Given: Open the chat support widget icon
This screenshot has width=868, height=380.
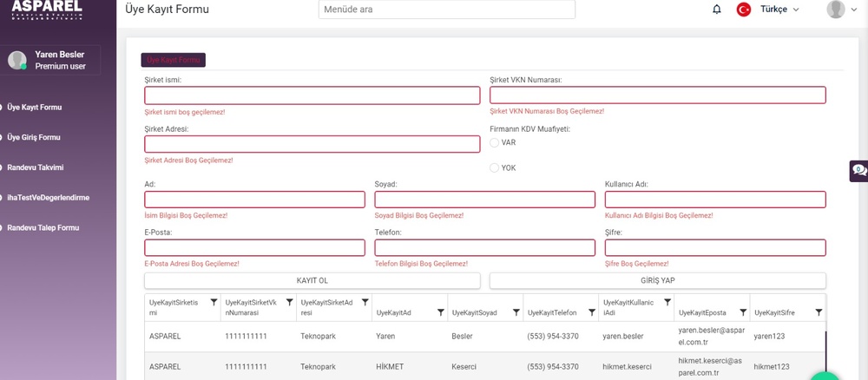Looking at the screenshot, I should click(858, 170).
